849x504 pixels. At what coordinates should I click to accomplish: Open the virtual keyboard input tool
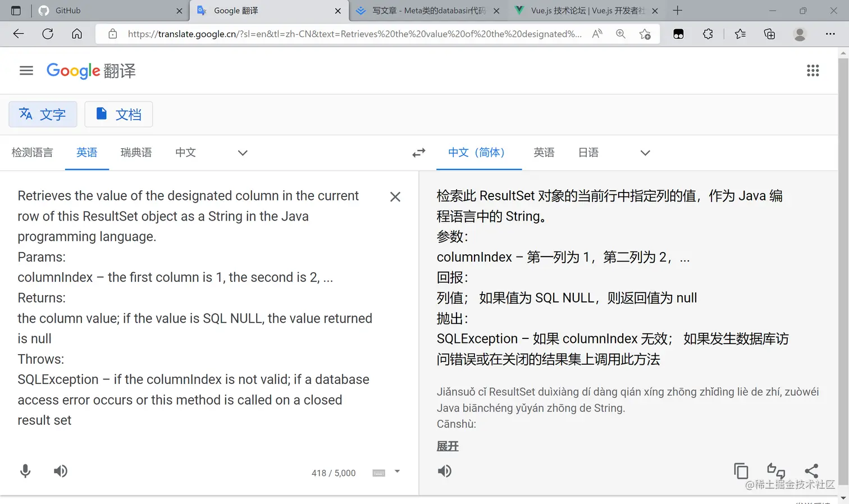(379, 473)
